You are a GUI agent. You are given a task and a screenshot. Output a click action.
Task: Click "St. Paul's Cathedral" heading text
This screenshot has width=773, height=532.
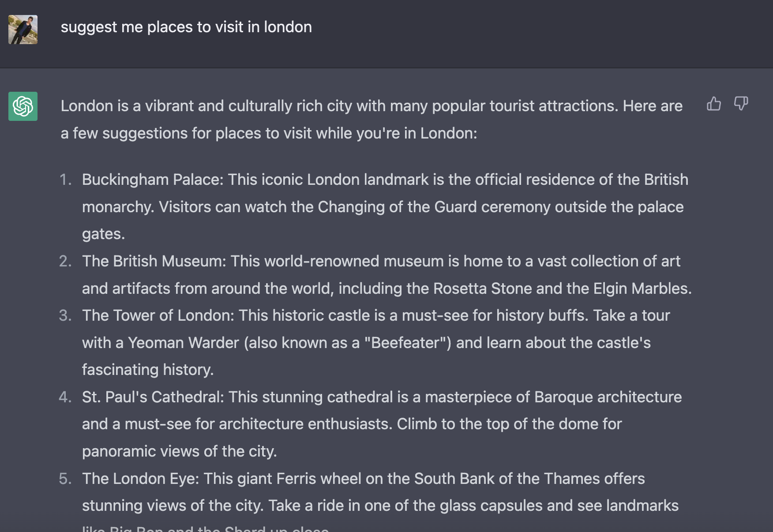pyautogui.click(x=152, y=397)
